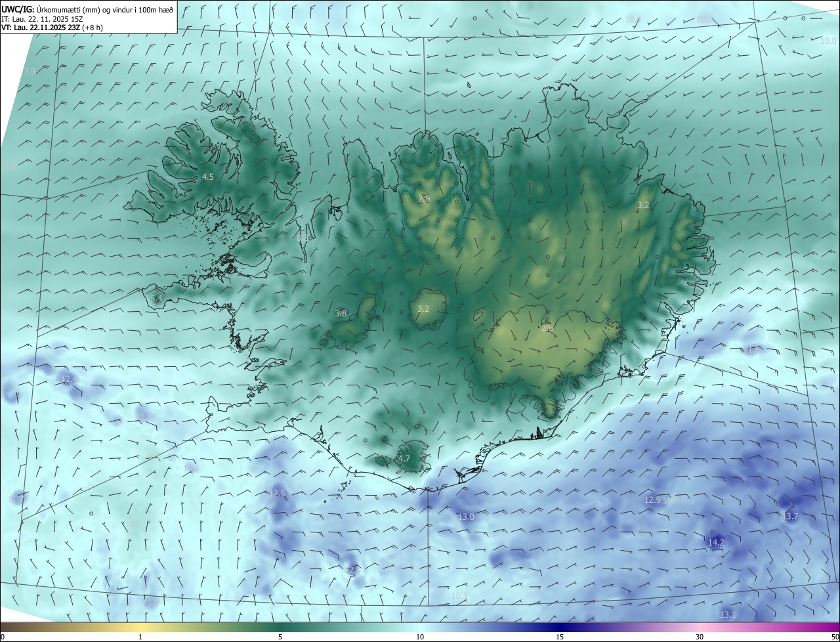Click the 12.5 value southwest of Iceland
Screen dimensions: 840x642
tap(278, 493)
